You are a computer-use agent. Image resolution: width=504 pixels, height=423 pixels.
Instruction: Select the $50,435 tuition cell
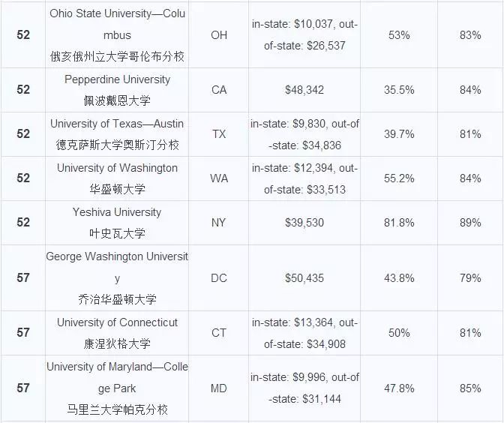click(304, 278)
